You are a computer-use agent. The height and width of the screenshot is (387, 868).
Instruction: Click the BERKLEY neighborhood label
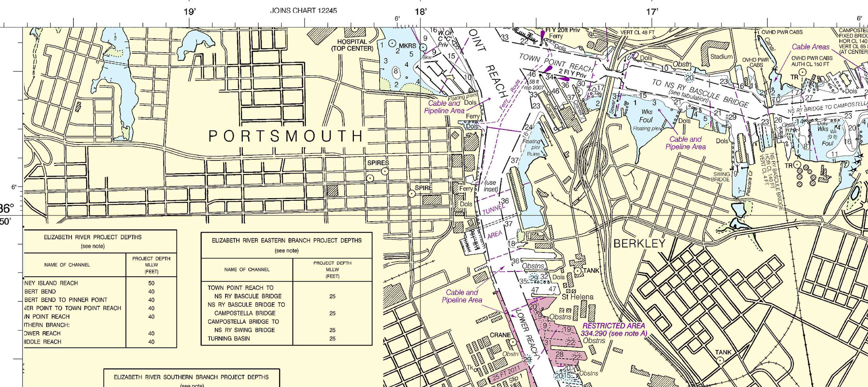639,244
